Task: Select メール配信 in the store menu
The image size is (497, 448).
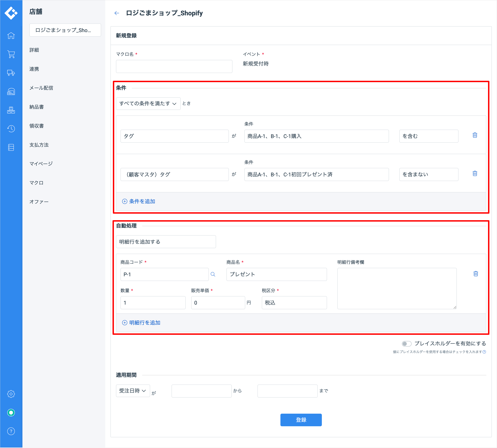Action: tap(41, 88)
